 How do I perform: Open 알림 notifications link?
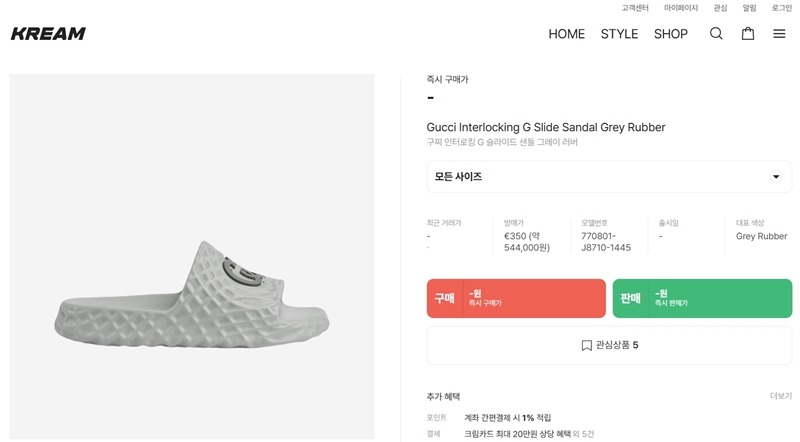pos(750,8)
